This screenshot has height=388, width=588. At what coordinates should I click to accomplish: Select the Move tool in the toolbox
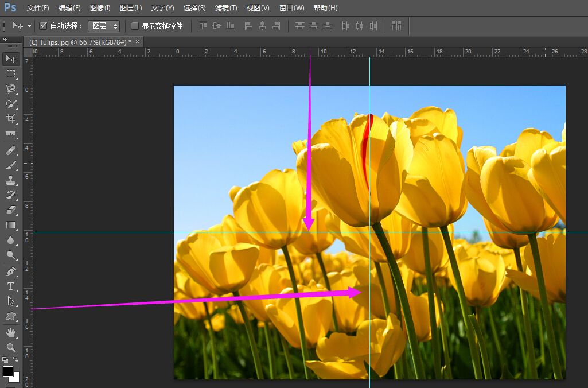point(11,59)
